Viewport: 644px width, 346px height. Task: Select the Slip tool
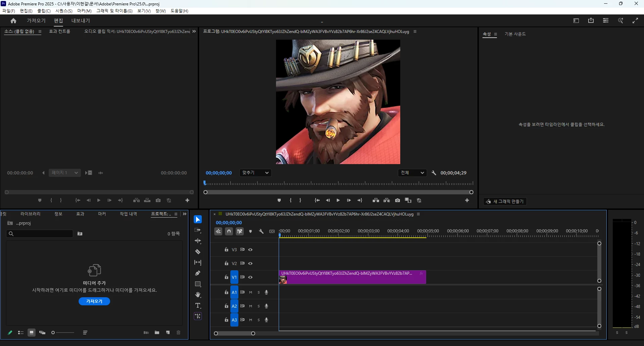point(198,263)
